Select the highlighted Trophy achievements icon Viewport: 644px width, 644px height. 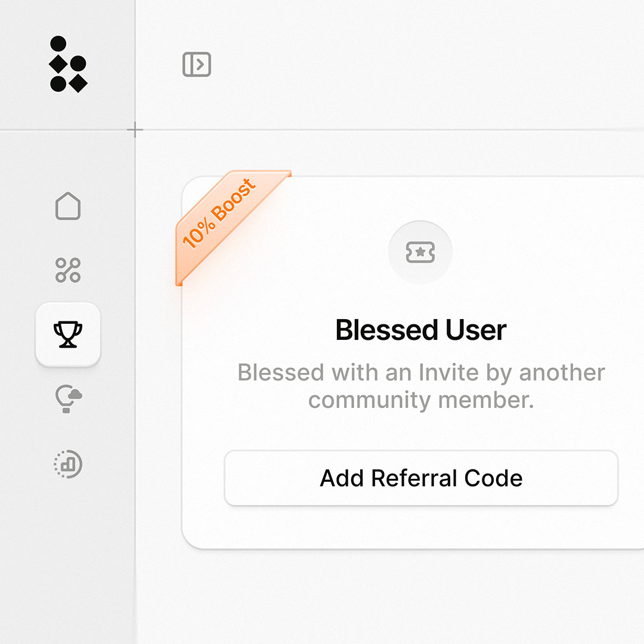pos(67,335)
